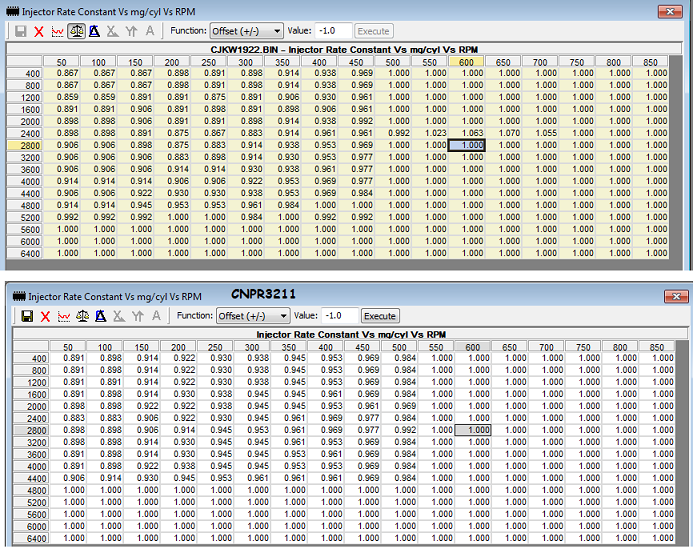Screen dimensions: 693x549
Task: Open the Function dropdown in CNPR3211 window
Action: point(253,316)
